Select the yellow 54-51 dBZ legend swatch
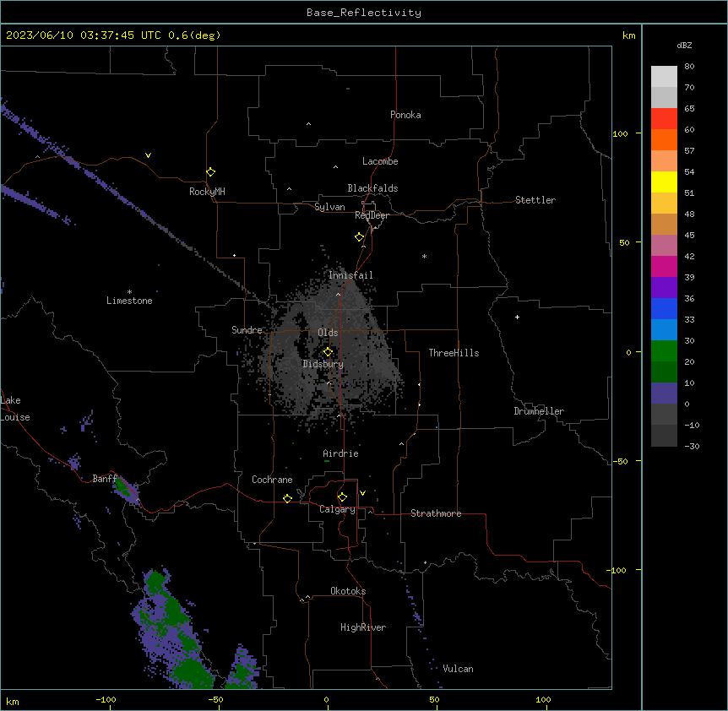 coord(664,182)
